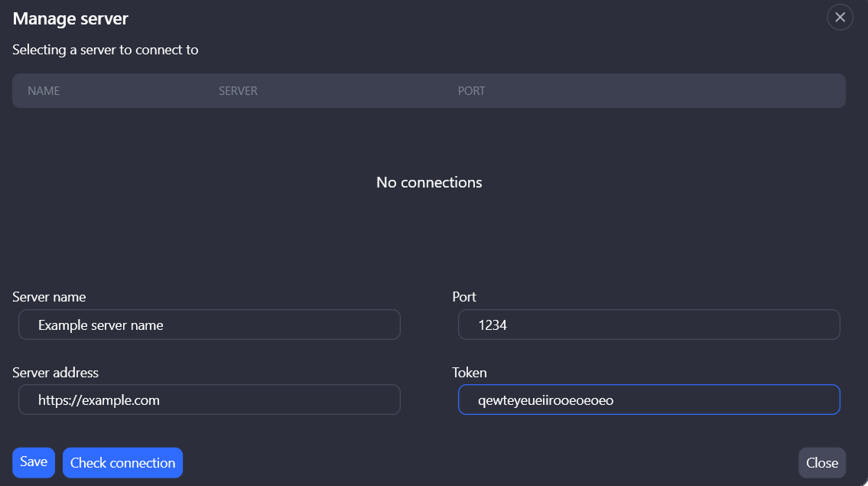This screenshot has height=486, width=868.
Task: Focus the Server name input field
Action: click(209, 325)
